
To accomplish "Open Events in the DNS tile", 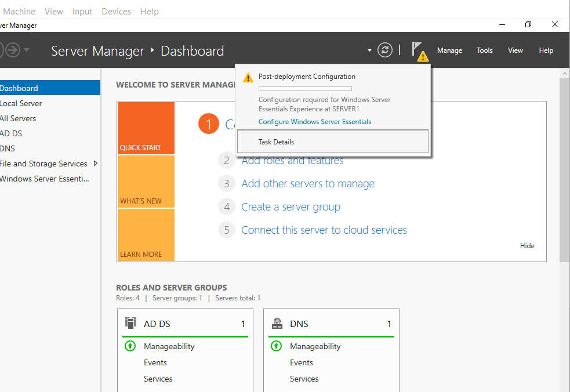I will click(302, 362).
